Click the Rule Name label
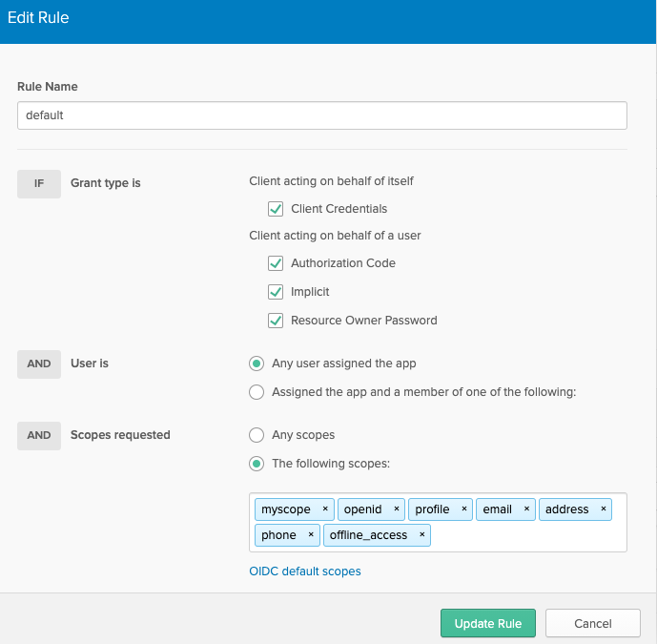This screenshot has width=657, height=644. [48, 87]
